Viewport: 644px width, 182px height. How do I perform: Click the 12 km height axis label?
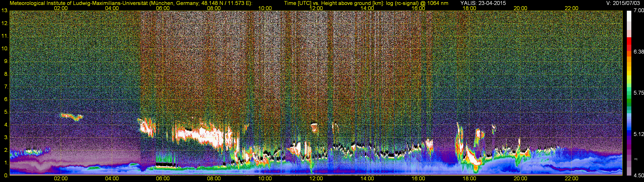[5, 23]
